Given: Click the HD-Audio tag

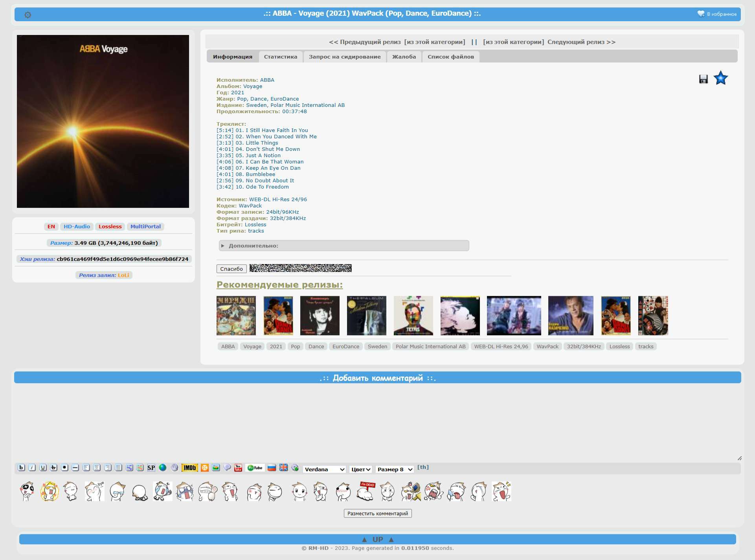Looking at the screenshot, I should pos(77,226).
